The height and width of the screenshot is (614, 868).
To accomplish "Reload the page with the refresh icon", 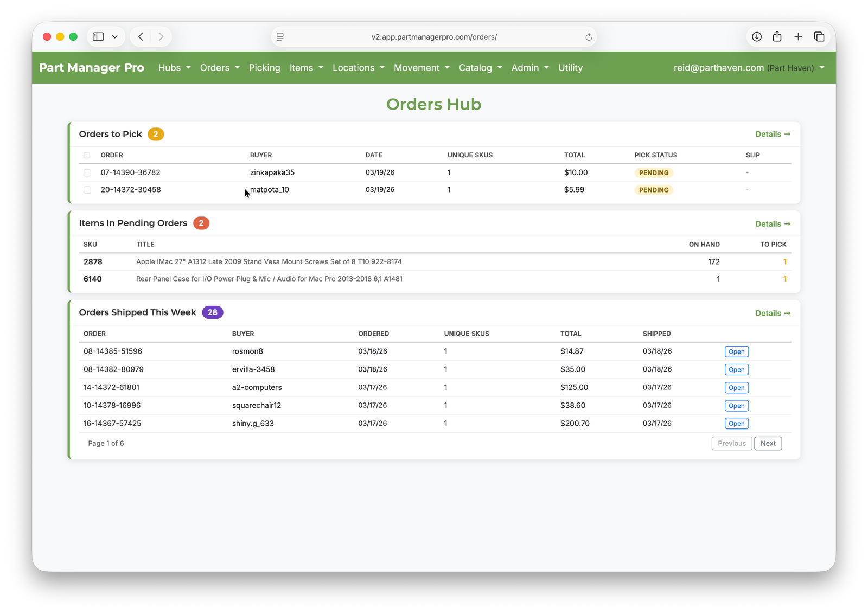I will click(589, 37).
